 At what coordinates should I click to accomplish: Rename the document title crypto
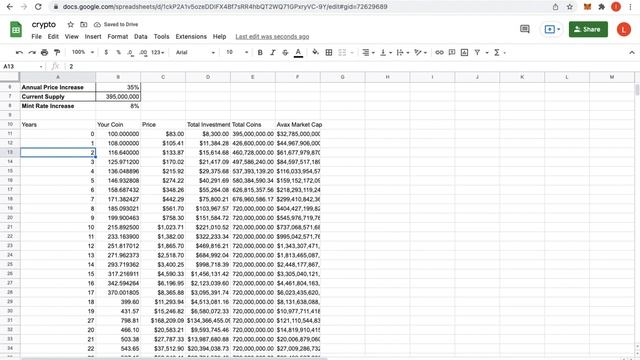point(44,24)
